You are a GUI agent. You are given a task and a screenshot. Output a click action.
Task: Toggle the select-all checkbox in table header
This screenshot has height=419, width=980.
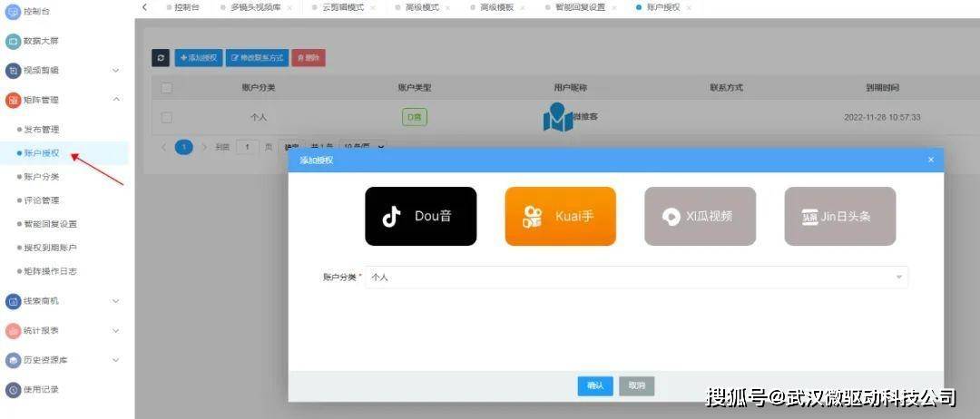click(166, 88)
